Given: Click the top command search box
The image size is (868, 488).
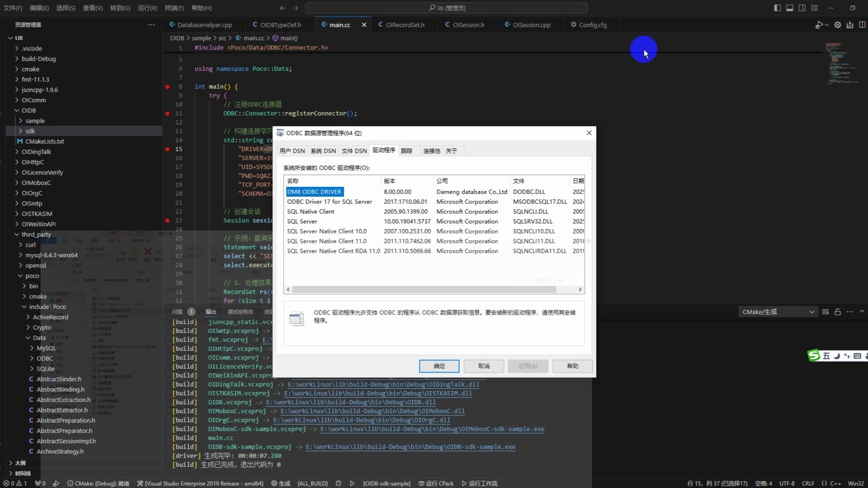Looking at the screenshot, I should pyautogui.click(x=446, y=8).
